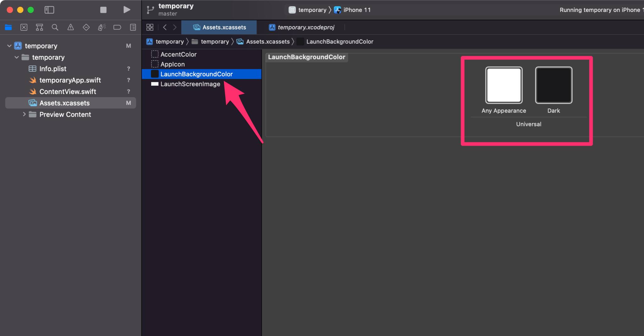This screenshot has height=336, width=644.
Task: Open the Debug navigator
Action: 102,27
